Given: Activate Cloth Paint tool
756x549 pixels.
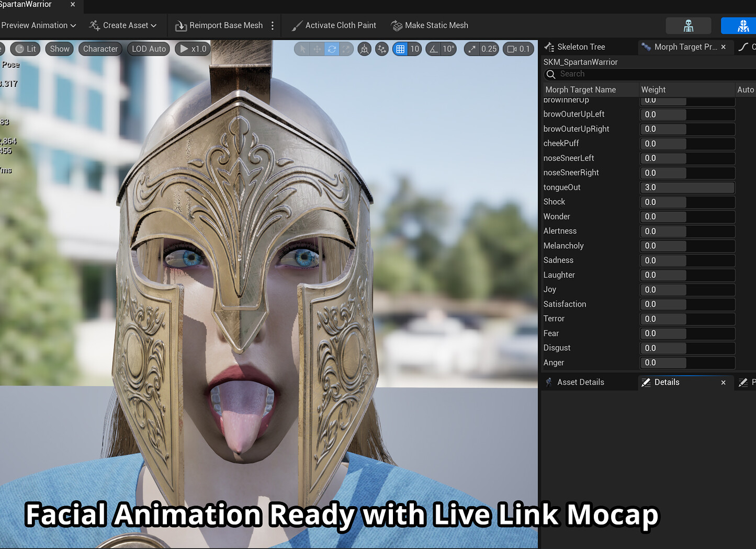Looking at the screenshot, I should click(x=334, y=25).
